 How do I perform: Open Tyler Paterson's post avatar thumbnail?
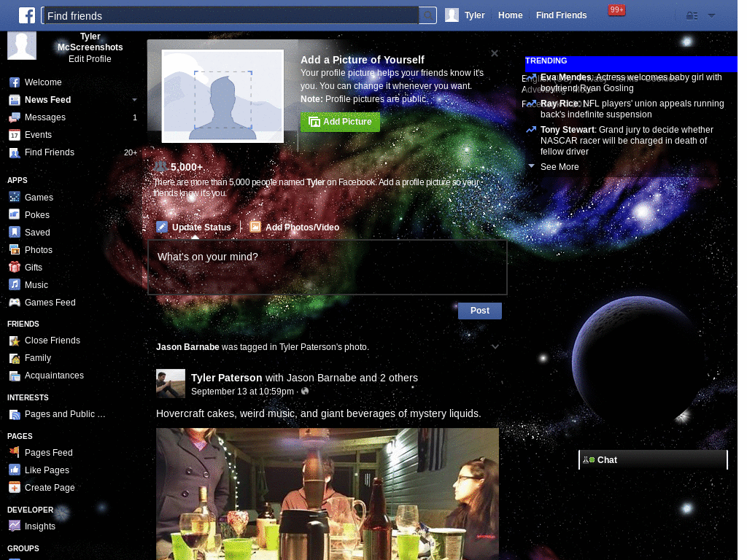170,384
